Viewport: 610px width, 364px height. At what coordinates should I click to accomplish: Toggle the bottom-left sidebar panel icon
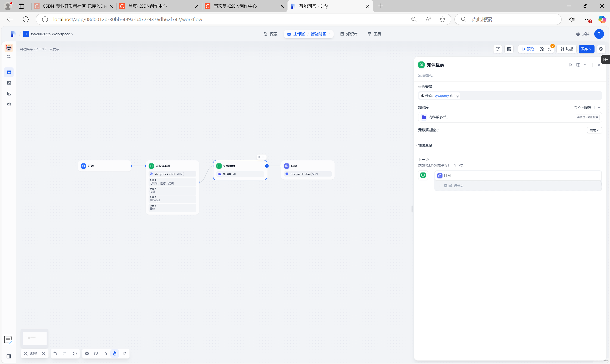coord(9,356)
